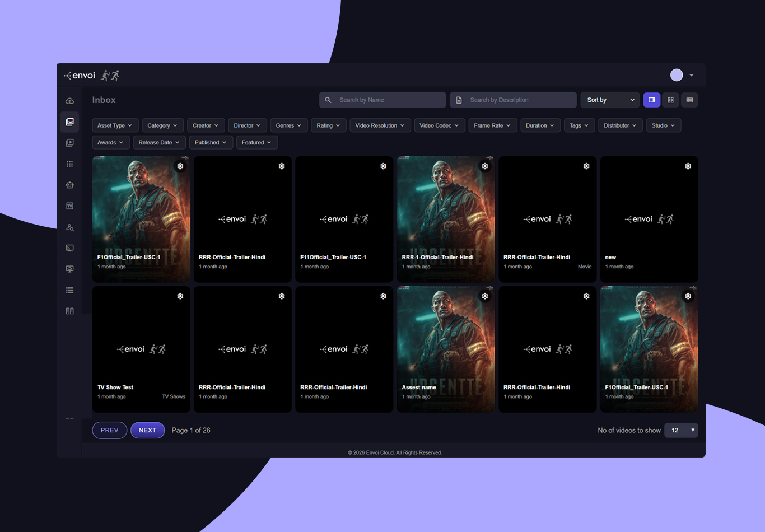This screenshot has width=765, height=532.
Task: Expand the Category filter
Action: point(162,125)
